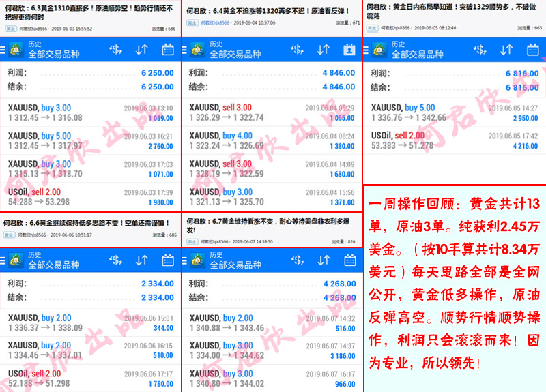Viewport: 546px width, 392px height.
Task: Open 全部交易品种 selector in 4 268.00 profit panel
Action: (x=235, y=265)
